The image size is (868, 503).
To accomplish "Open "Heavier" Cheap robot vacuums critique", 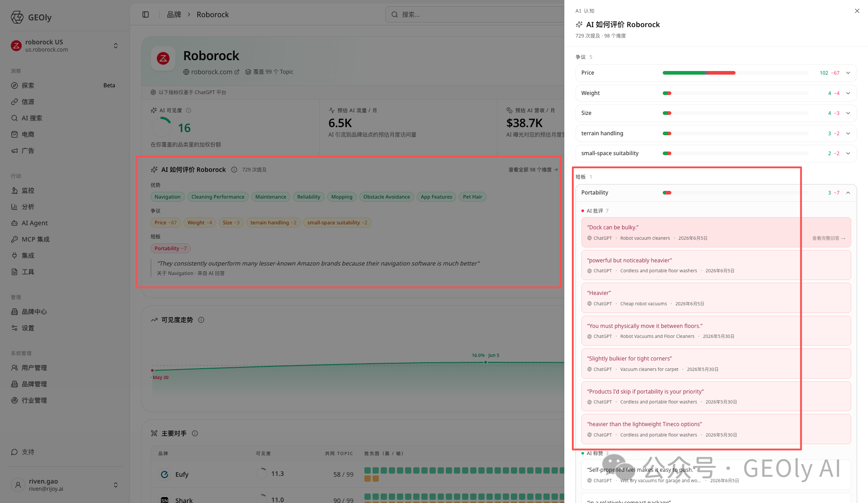I will click(x=716, y=298).
